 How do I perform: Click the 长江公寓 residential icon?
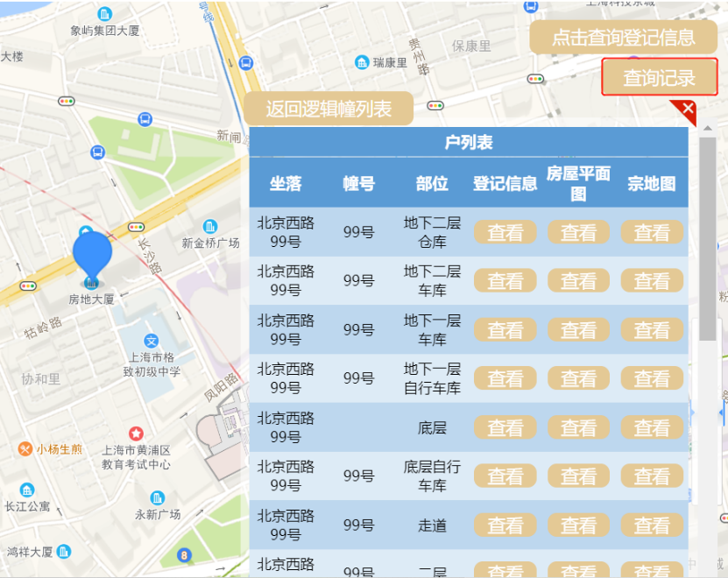pyautogui.click(x=27, y=490)
